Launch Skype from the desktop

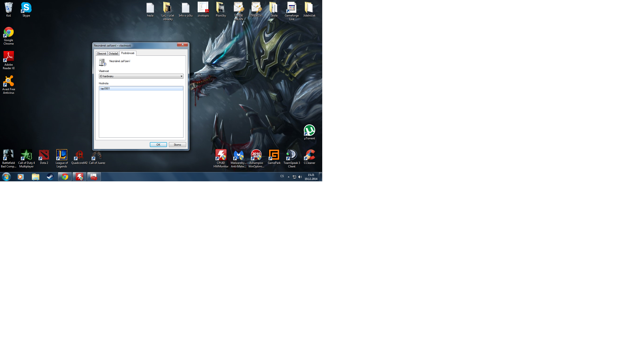26,9
